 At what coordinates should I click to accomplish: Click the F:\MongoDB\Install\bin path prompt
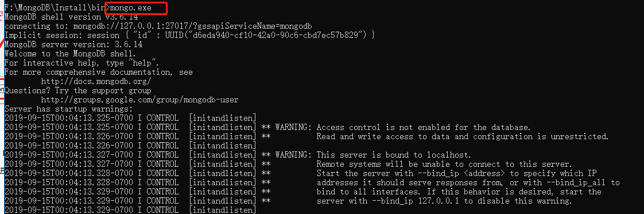click(55, 8)
